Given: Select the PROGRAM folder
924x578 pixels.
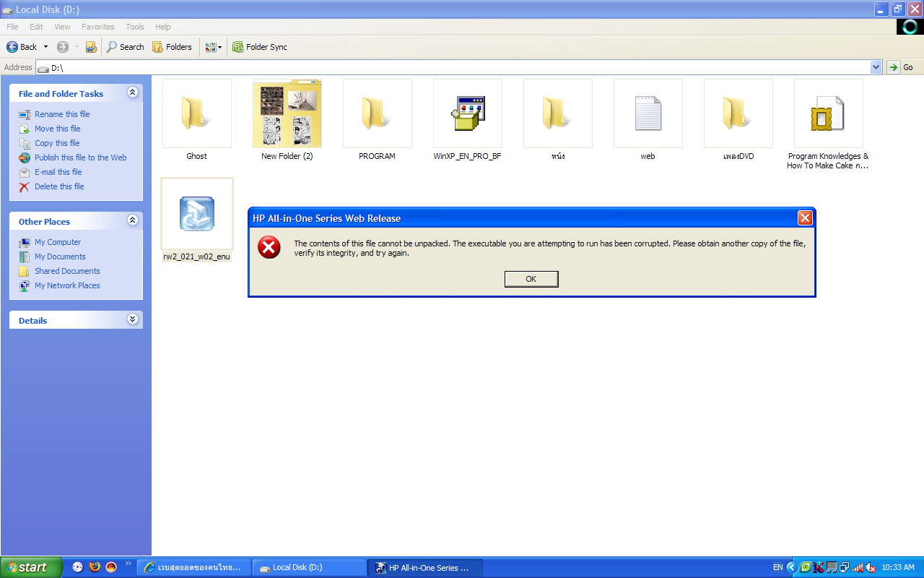Looking at the screenshot, I should pos(377,114).
